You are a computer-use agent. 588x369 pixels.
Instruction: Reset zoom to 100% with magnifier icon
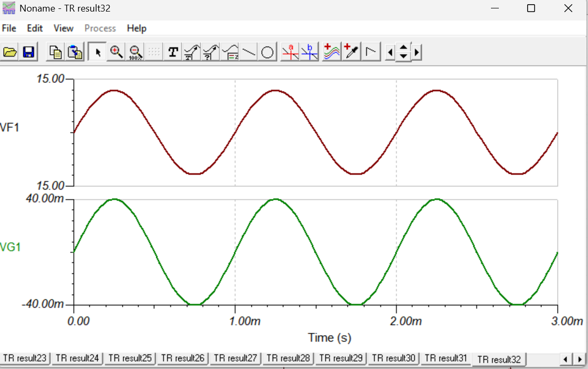pyautogui.click(x=135, y=52)
